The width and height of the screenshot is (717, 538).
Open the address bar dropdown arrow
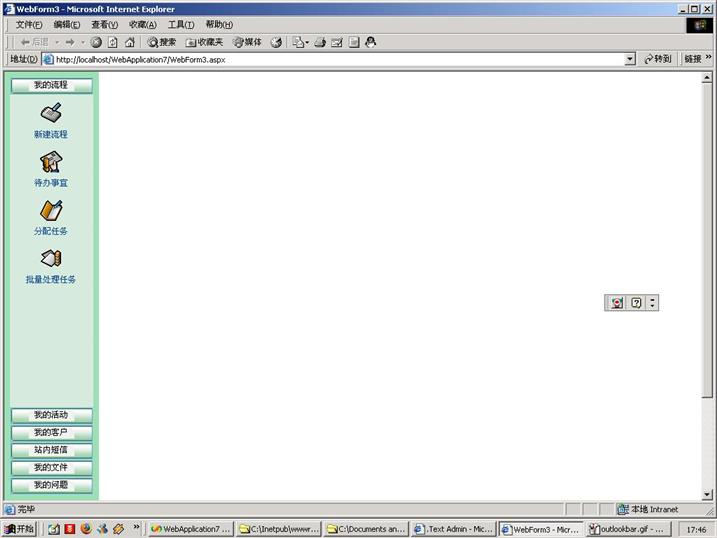coord(631,59)
